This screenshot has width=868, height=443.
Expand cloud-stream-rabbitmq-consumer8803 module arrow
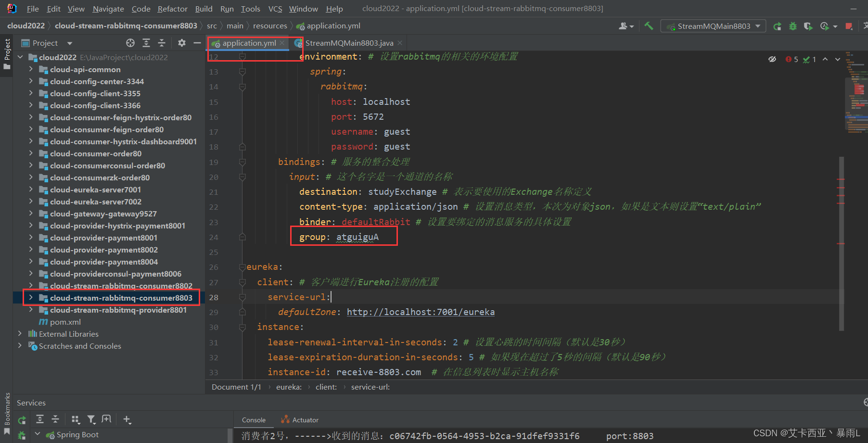tap(31, 298)
